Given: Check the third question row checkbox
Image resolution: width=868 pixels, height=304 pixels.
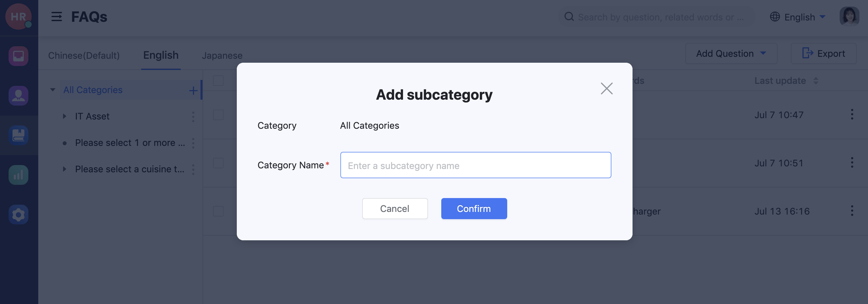Looking at the screenshot, I should [x=218, y=211].
